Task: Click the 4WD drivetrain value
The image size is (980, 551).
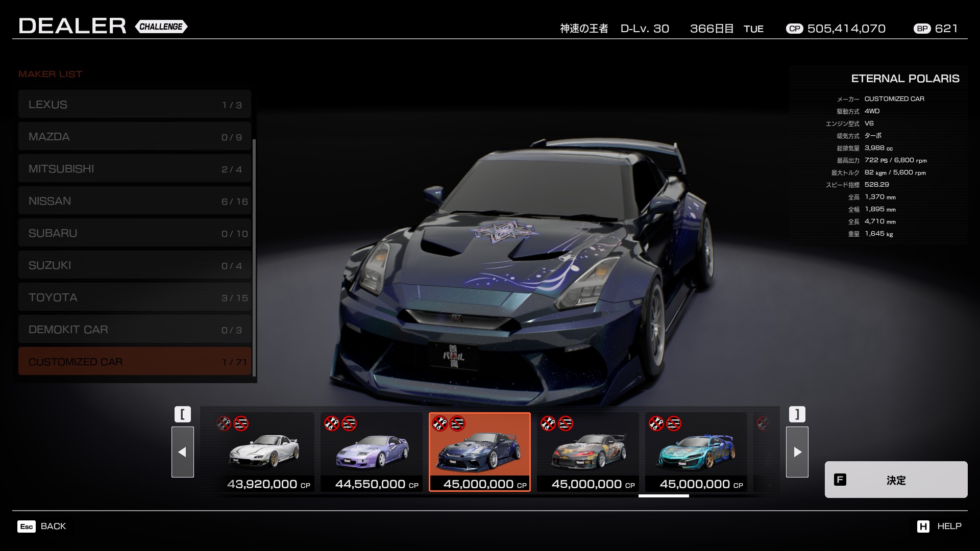Action: coord(872,111)
